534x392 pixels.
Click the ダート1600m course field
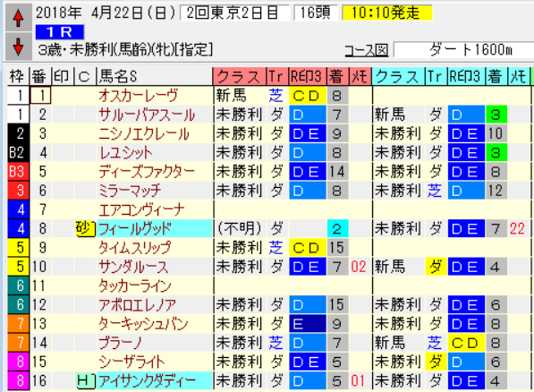pyautogui.click(x=464, y=50)
